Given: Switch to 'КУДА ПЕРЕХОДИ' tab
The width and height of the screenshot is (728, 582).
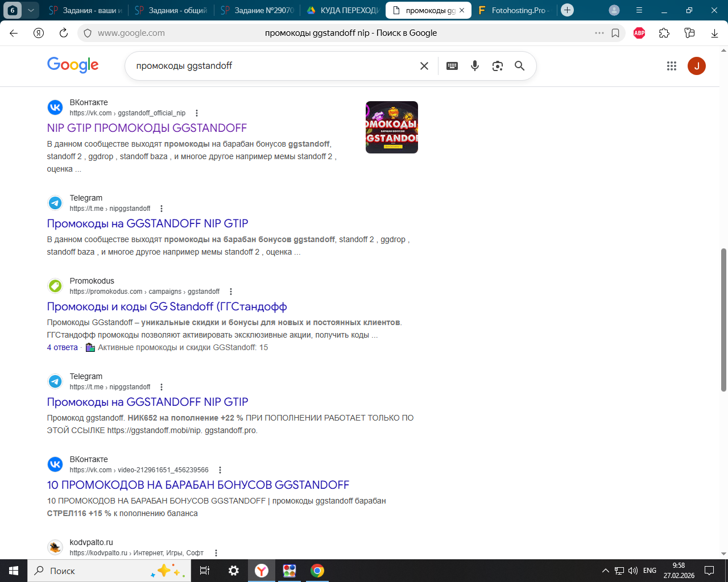Looking at the screenshot, I should click(x=343, y=10).
